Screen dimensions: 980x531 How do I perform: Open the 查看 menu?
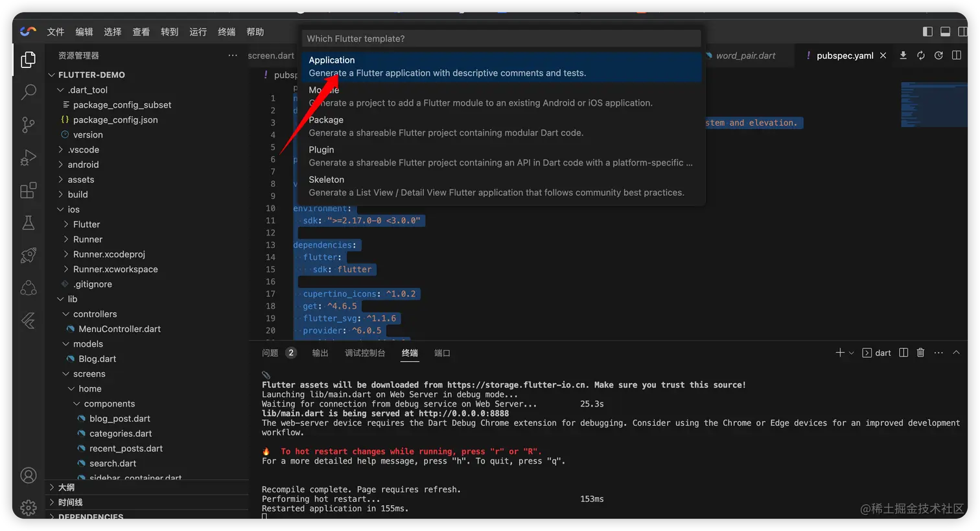pyautogui.click(x=141, y=32)
